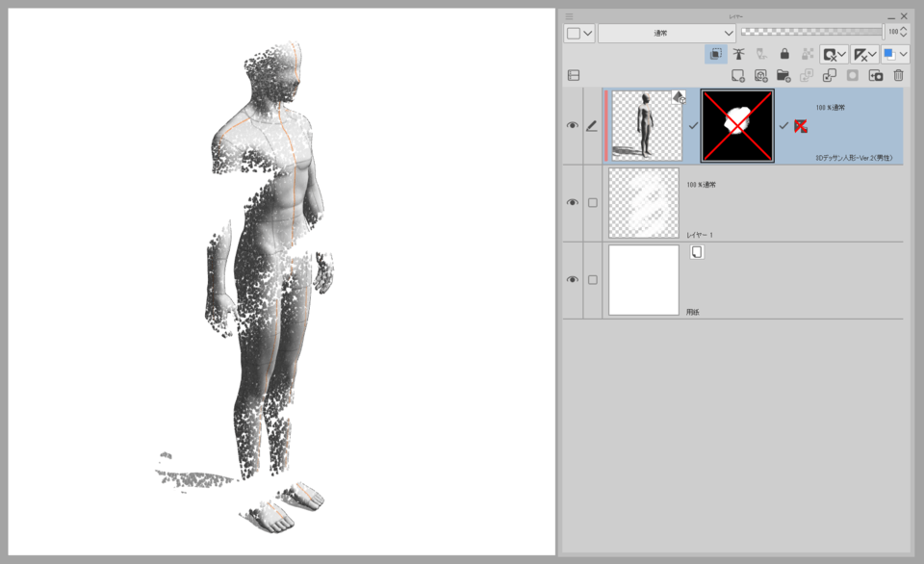Delete the selected layer with the trash icon
924x564 pixels.
coord(897,75)
